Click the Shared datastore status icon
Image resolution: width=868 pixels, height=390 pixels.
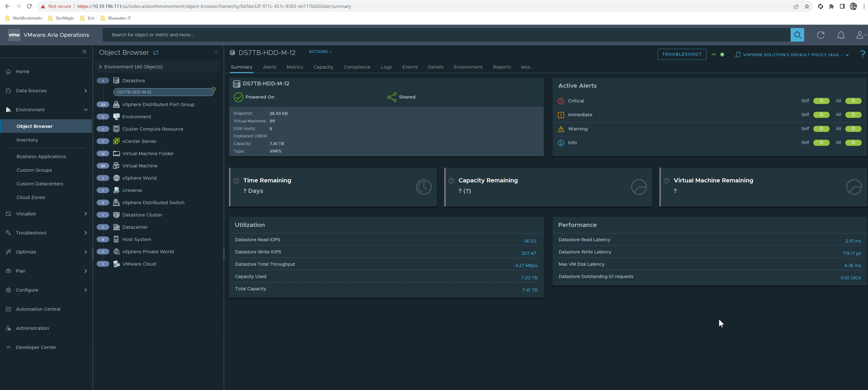392,97
